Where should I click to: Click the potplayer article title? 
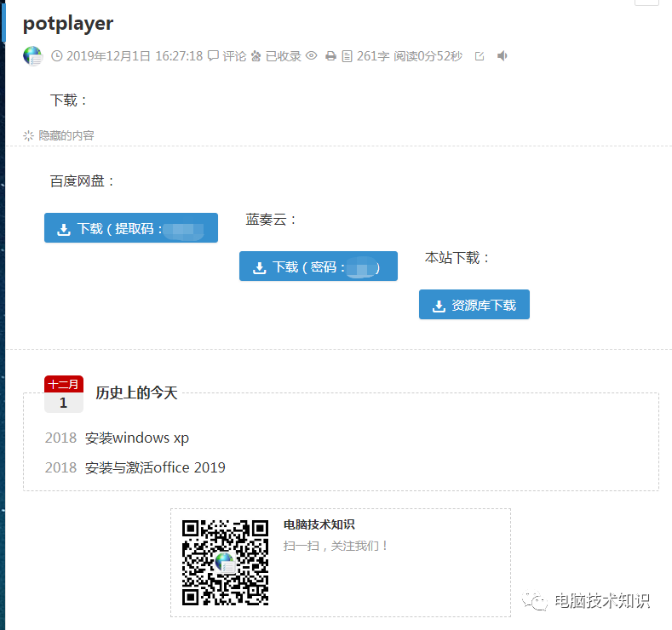click(x=68, y=23)
